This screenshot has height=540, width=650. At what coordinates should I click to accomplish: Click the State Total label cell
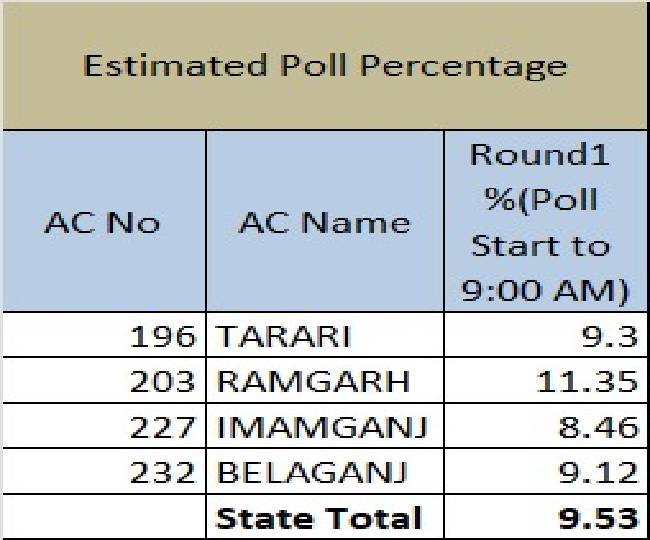(x=319, y=517)
